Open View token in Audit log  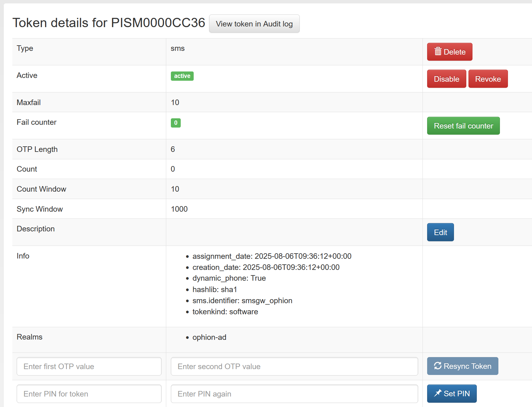[254, 24]
